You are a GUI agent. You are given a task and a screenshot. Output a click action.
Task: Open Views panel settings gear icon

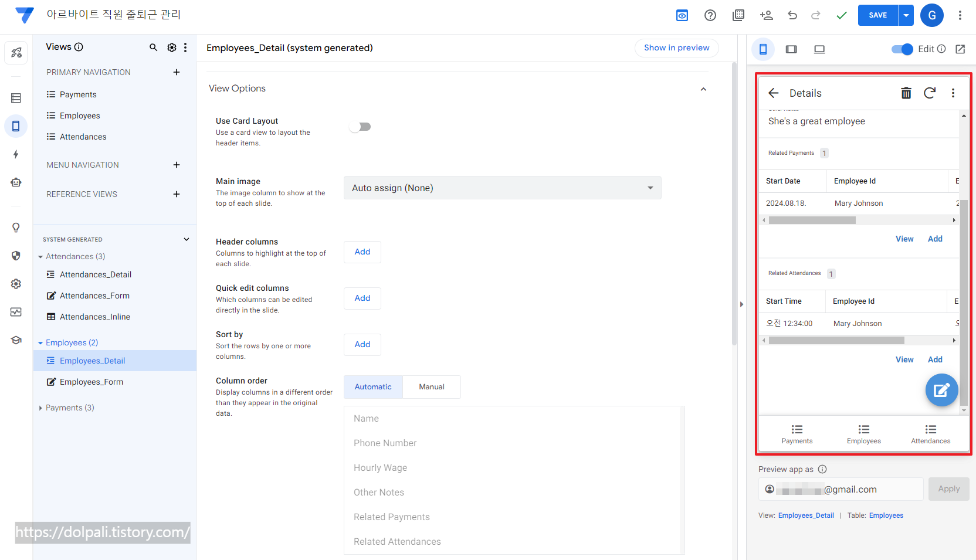[172, 47]
